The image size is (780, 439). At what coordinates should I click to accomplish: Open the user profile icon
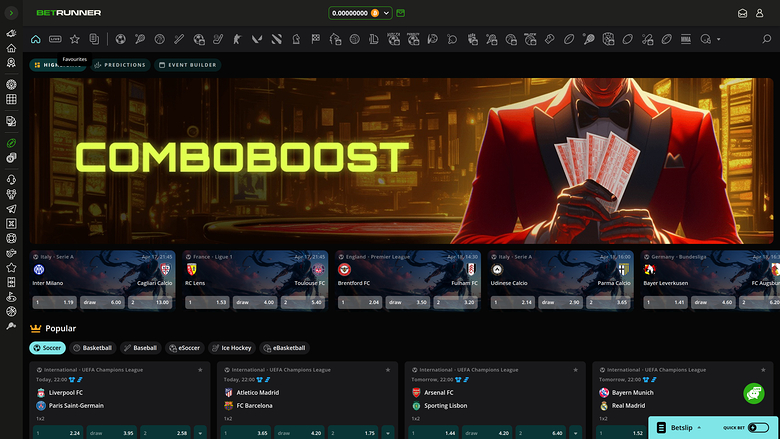pyautogui.click(x=760, y=13)
